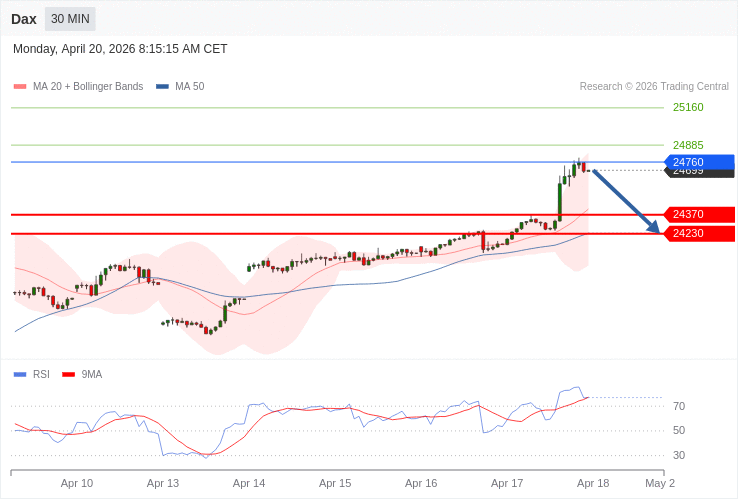Toggle the red 9MA legend marker

click(68, 375)
